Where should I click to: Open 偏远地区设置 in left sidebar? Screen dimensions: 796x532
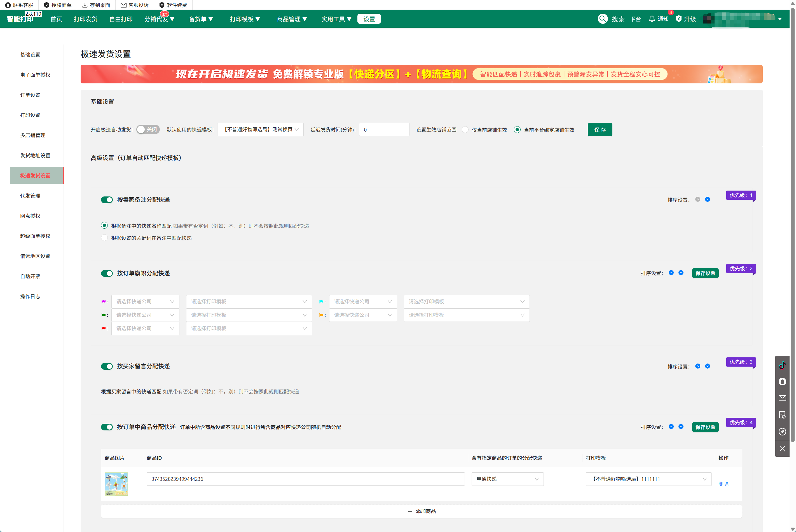[x=35, y=256]
